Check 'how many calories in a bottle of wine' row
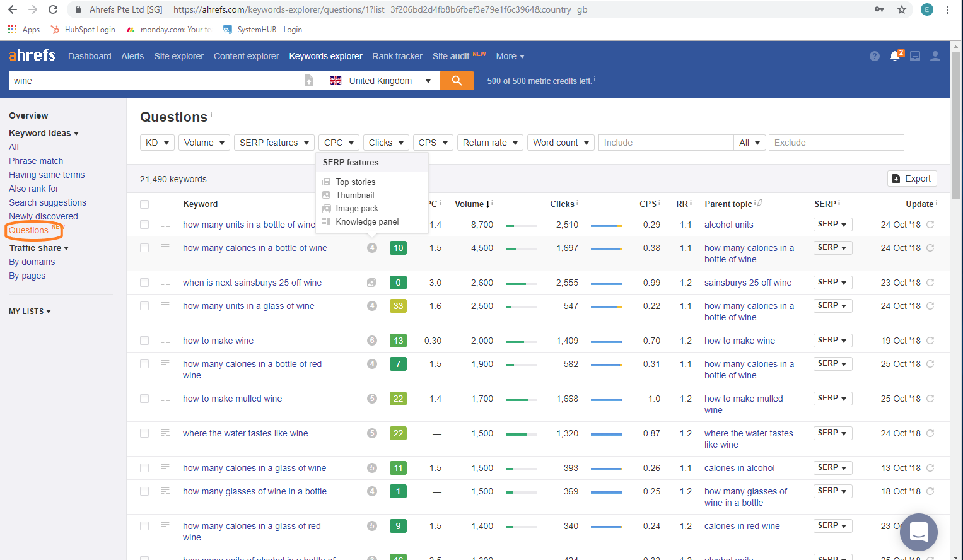The width and height of the screenshot is (963, 560). click(x=144, y=248)
